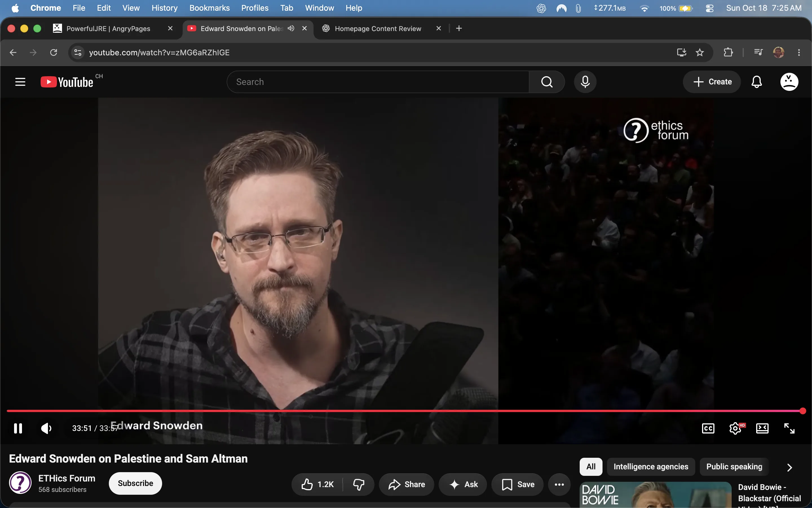Open Chrome media controls icon

coord(758,52)
